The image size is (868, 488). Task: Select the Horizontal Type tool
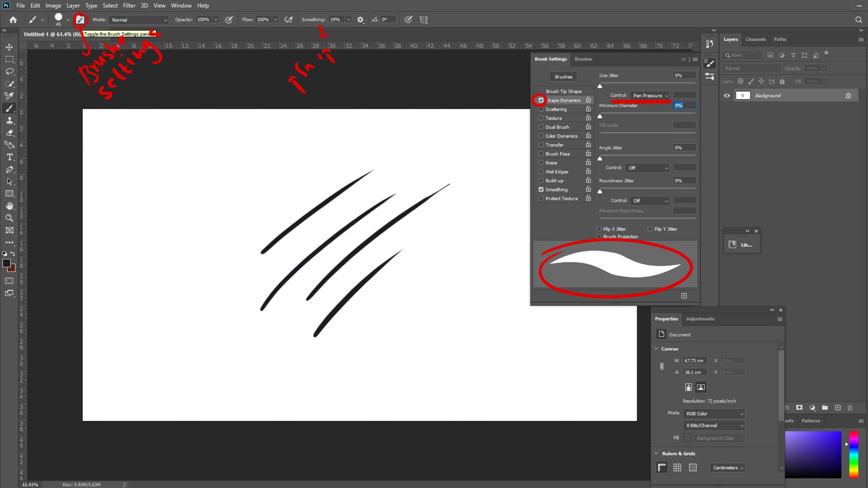[9, 157]
